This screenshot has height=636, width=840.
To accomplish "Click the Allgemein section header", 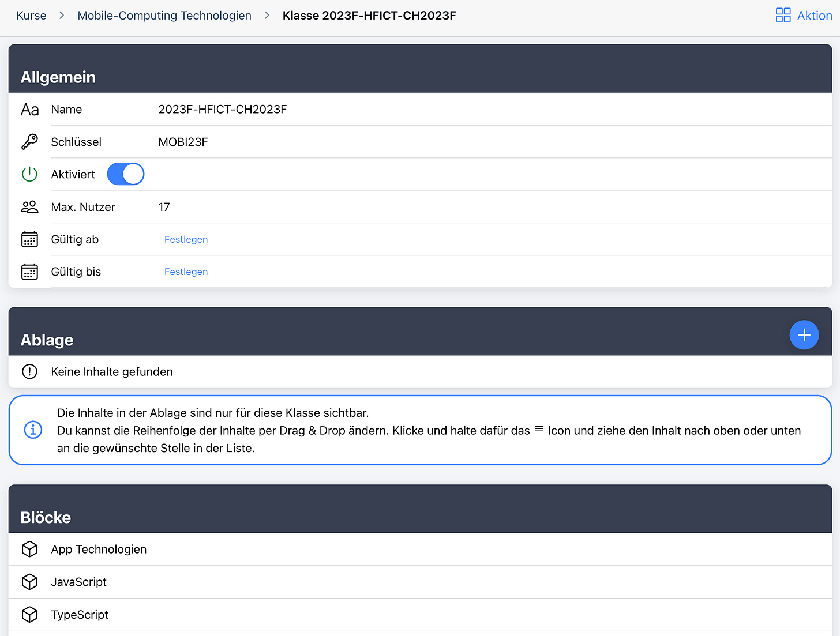I will point(420,69).
